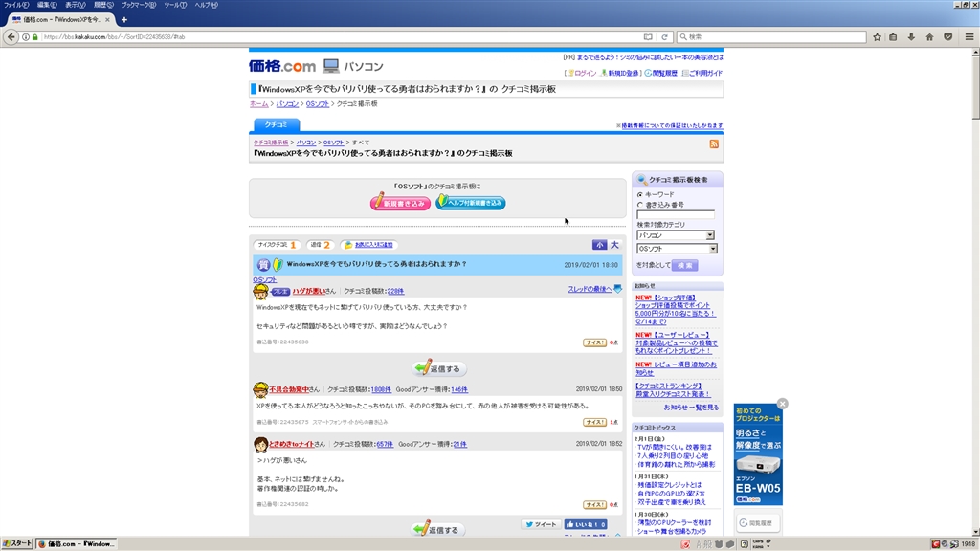Open the Windows スタート button

(x=17, y=544)
